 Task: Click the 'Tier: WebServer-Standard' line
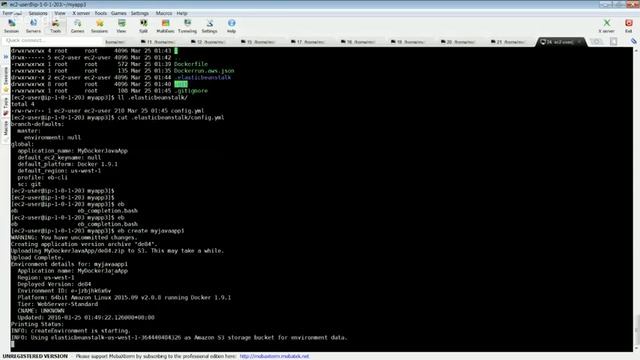tap(58, 304)
